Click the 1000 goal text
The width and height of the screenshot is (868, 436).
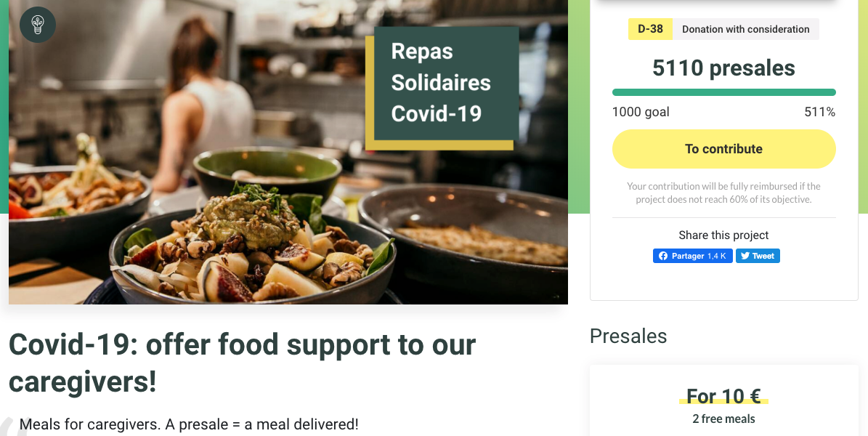(x=641, y=112)
